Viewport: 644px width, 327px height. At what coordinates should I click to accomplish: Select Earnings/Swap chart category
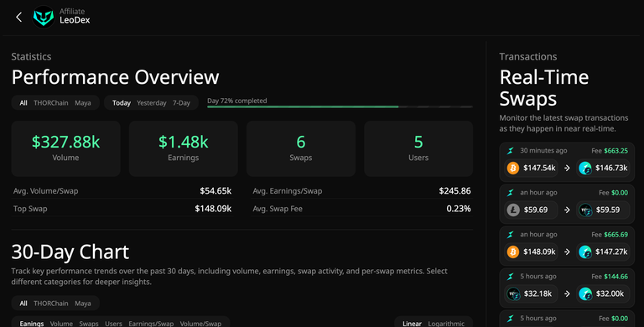[x=151, y=324]
